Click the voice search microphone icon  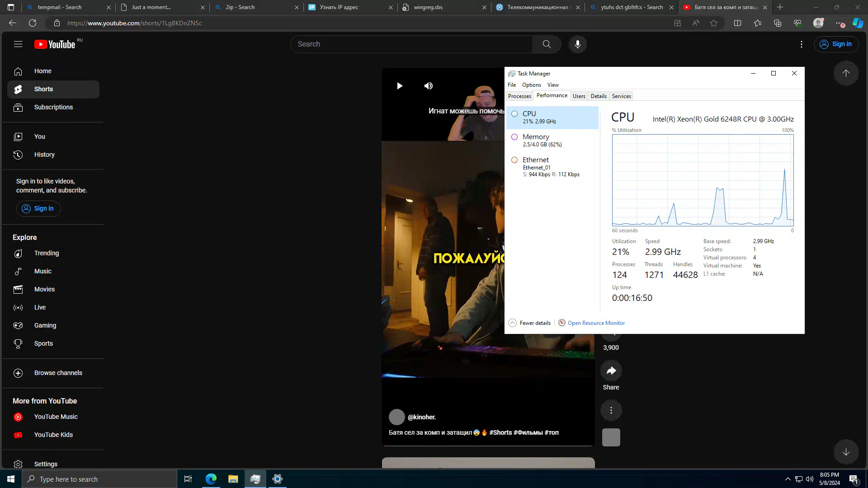[x=577, y=44]
